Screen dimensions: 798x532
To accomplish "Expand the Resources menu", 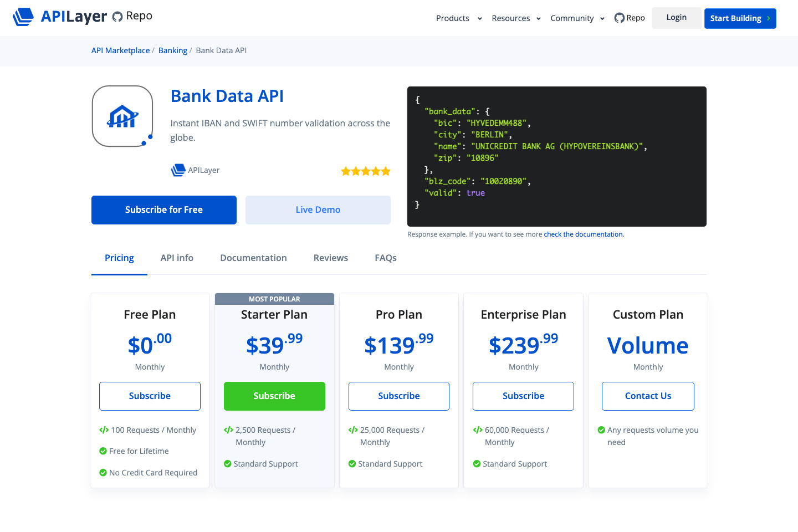I will pos(510,18).
